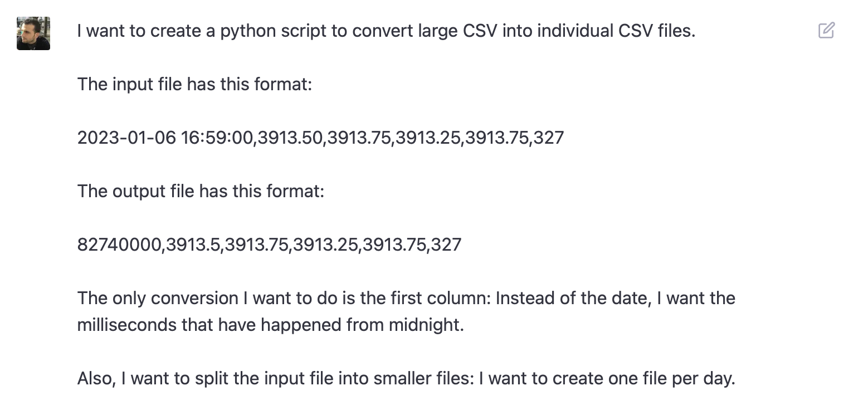Click the edit message pencil icon

826,30
